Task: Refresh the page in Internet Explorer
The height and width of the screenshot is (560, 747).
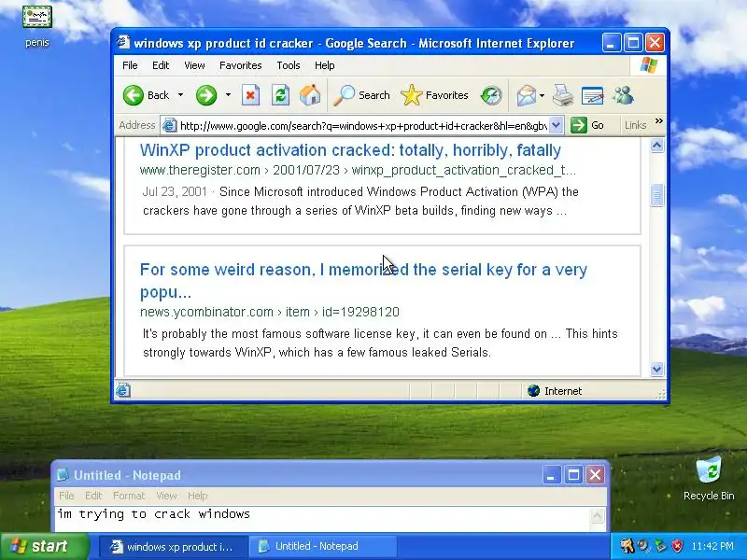Action: click(x=281, y=95)
